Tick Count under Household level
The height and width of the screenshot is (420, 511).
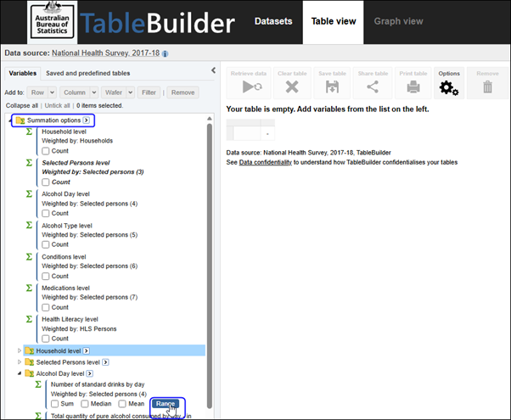point(46,151)
